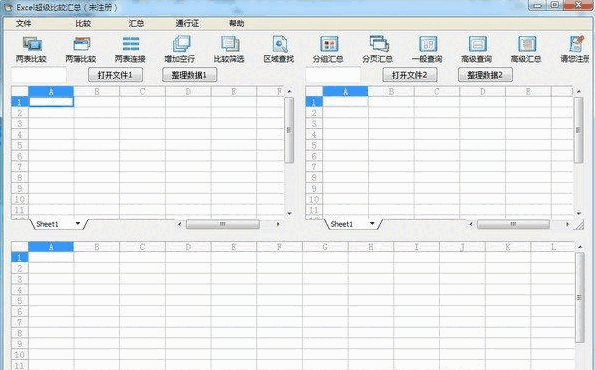Open the 文件 menu
This screenshot has height=370, width=595.
point(24,24)
